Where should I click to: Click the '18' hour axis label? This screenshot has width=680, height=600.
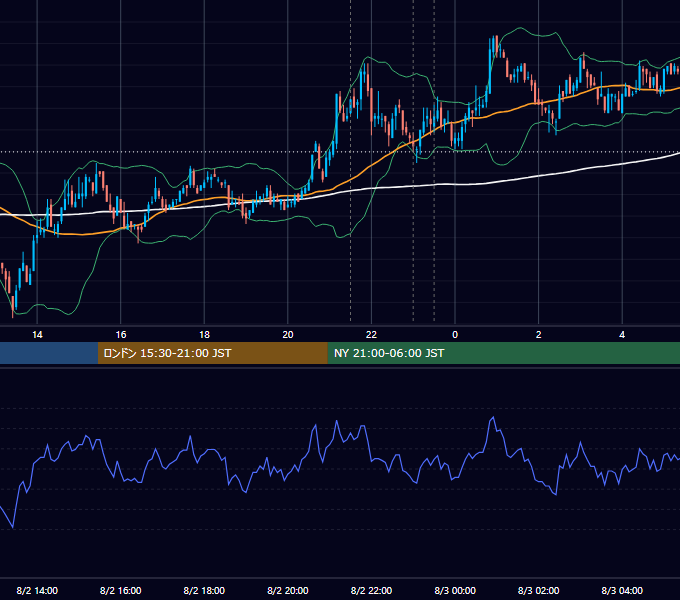point(204,335)
